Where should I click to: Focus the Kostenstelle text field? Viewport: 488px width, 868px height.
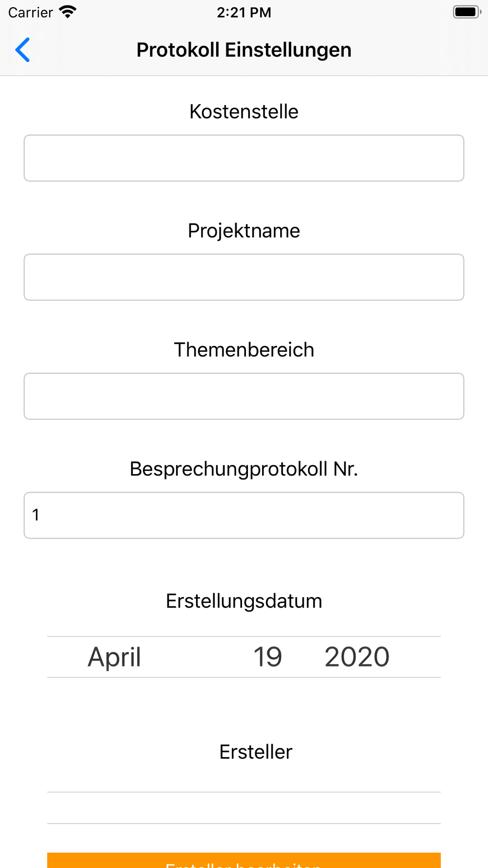pyautogui.click(x=244, y=158)
